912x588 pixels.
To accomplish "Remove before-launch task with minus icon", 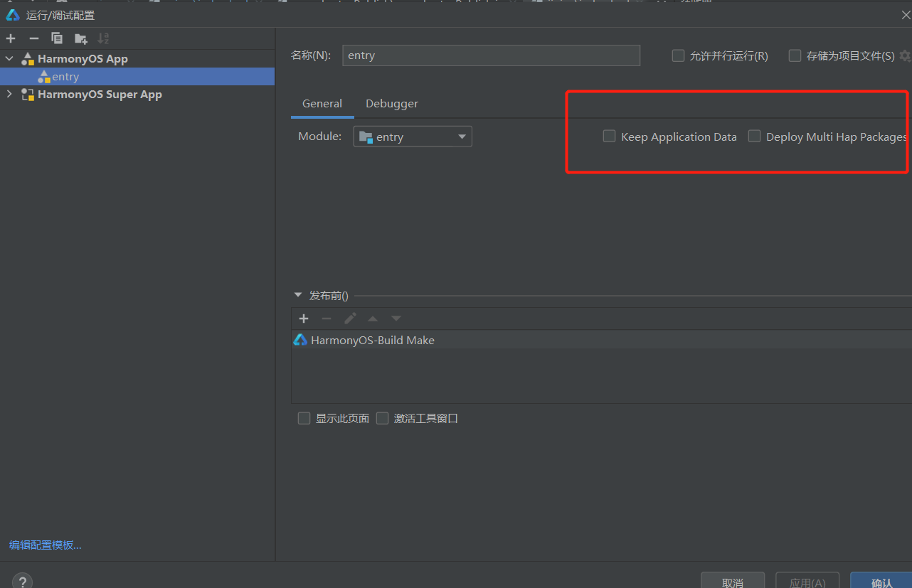I will click(x=327, y=319).
